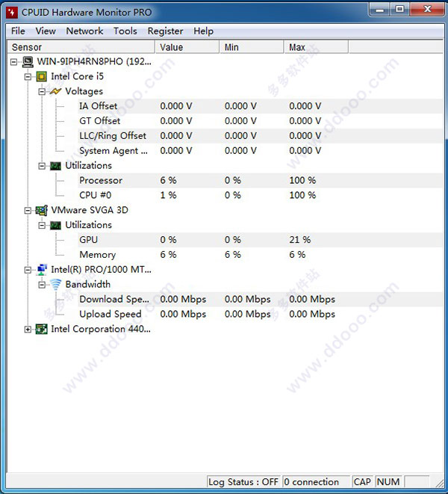The width and height of the screenshot is (448, 494).
Task: Expand the Intel Corporation 440 node
Action: pyautogui.click(x=28, y=330)
